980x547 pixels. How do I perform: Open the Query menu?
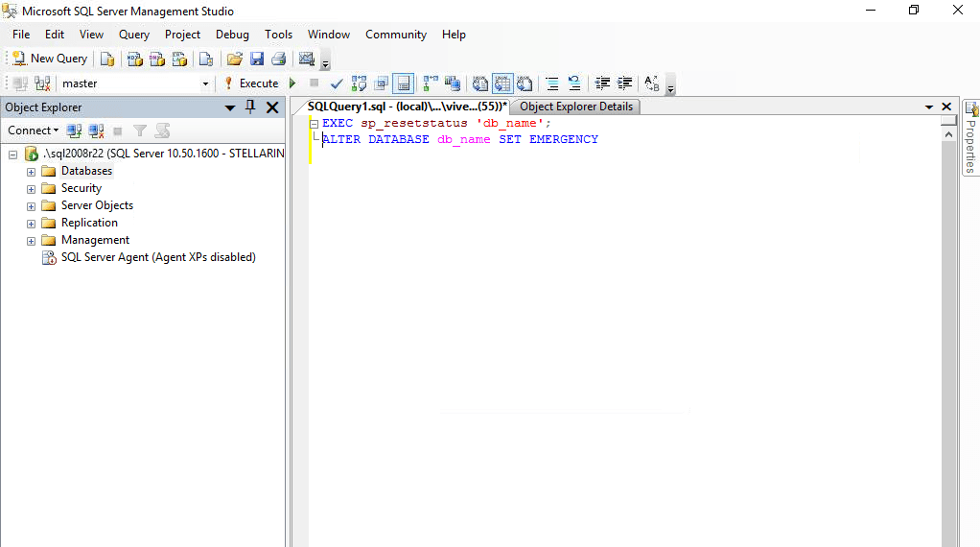coord(133,35)
